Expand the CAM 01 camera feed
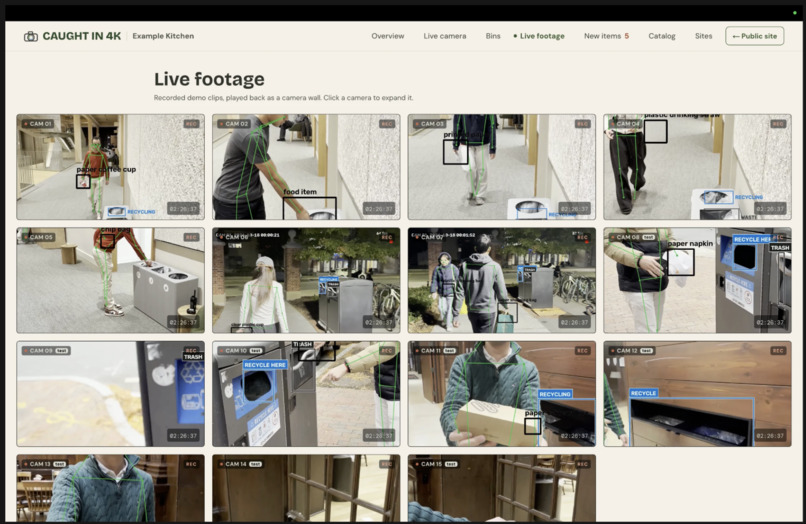Viewport: 806px width, 524px height. pyautogui.click(x=111, y=167)
